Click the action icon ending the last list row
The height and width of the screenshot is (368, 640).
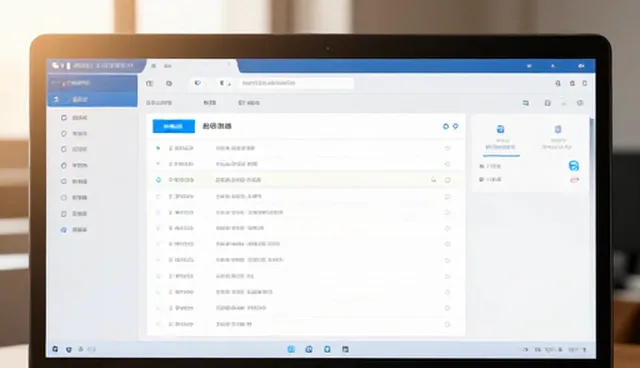447,324
